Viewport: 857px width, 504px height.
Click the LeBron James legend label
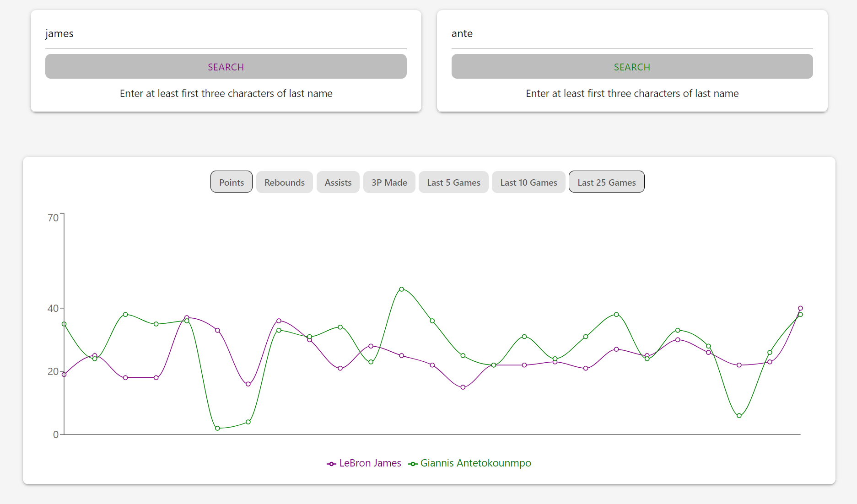370,463
